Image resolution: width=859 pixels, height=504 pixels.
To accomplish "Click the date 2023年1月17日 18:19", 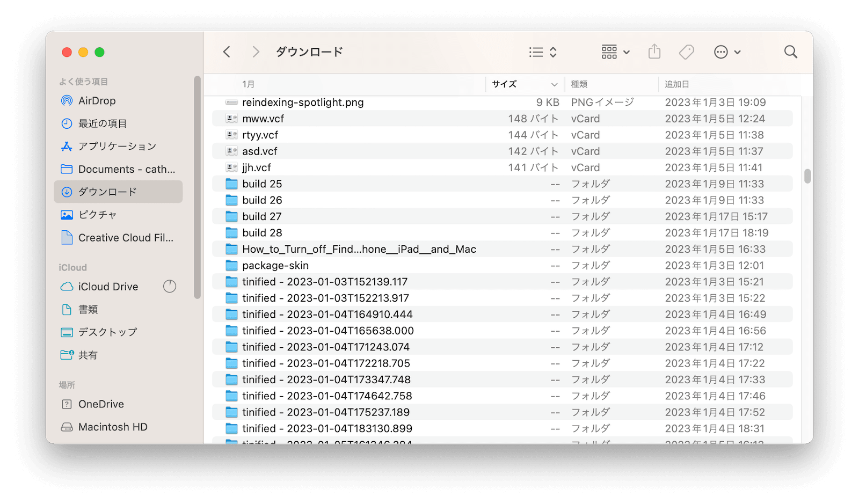I will [x=716, y=233].
